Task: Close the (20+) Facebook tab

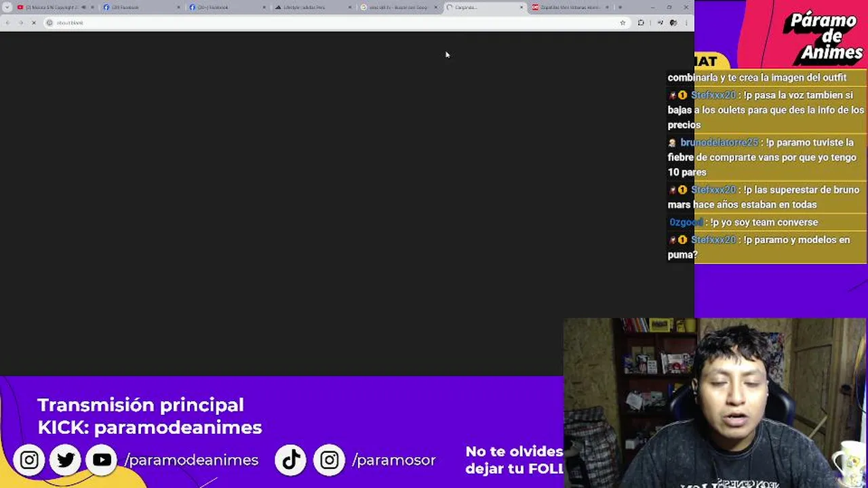Action: 264,7
